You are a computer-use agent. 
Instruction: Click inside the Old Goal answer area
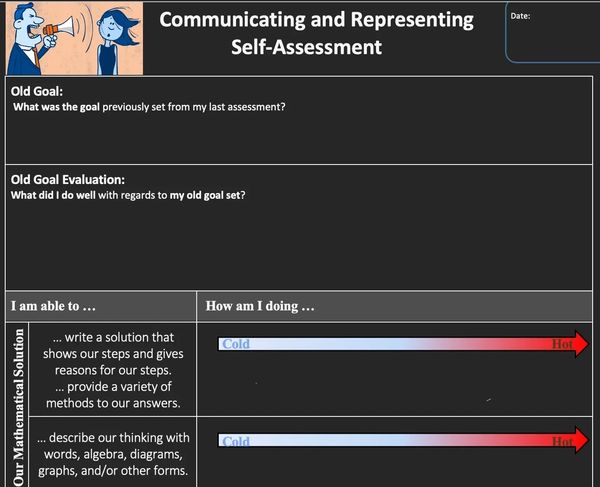click(x=299, y=138)
